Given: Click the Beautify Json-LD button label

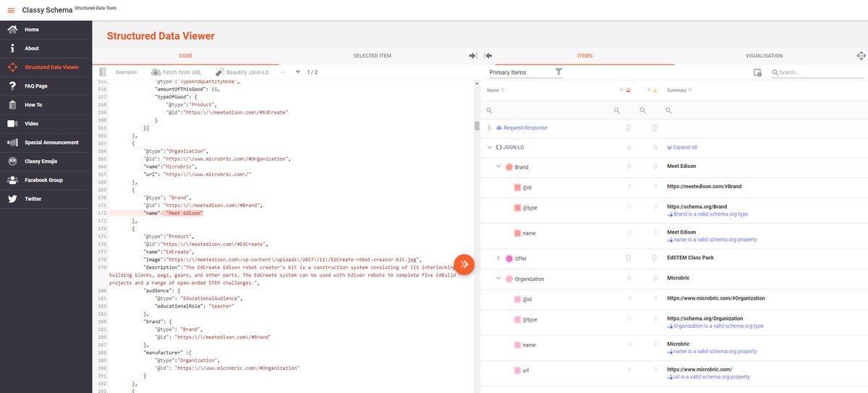Looking at the screenshot, I should (247, 72).
